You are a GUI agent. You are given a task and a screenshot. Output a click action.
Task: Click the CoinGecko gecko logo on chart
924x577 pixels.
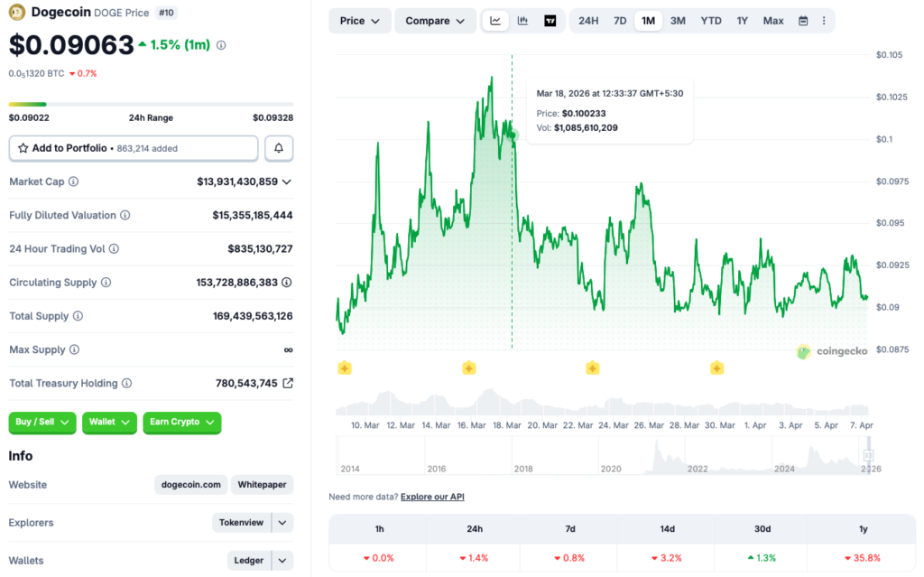click(803, 351)
